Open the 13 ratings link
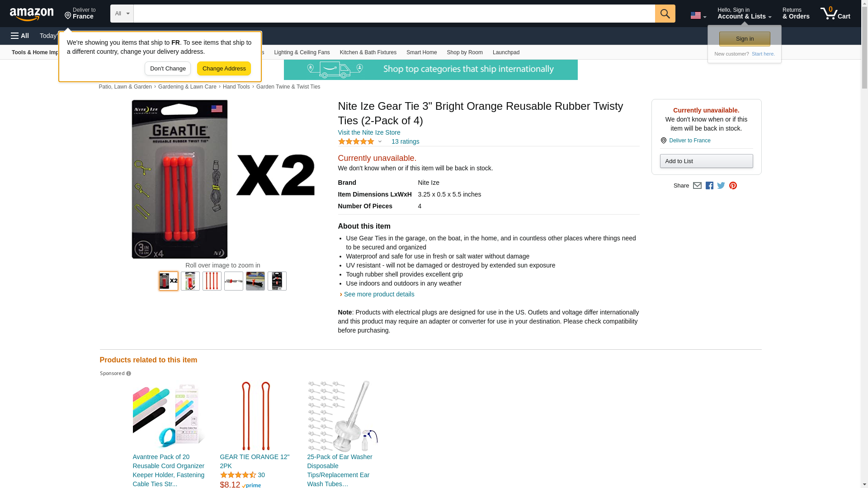The image size is (868, 488). pos(405,141)
